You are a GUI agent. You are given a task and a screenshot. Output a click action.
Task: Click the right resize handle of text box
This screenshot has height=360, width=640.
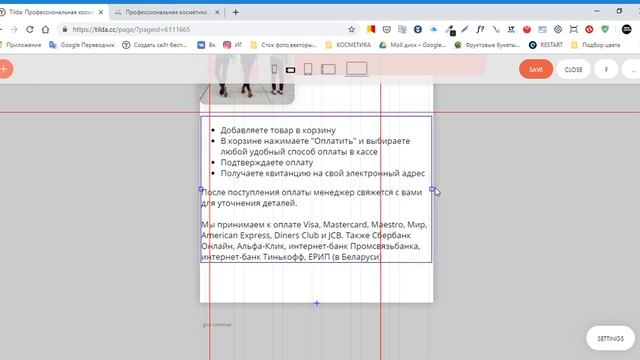[432, 189]
